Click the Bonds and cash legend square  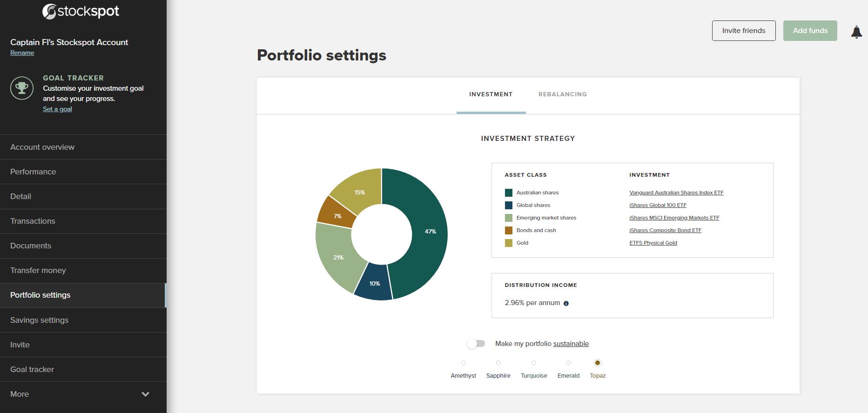click(508, 230)
